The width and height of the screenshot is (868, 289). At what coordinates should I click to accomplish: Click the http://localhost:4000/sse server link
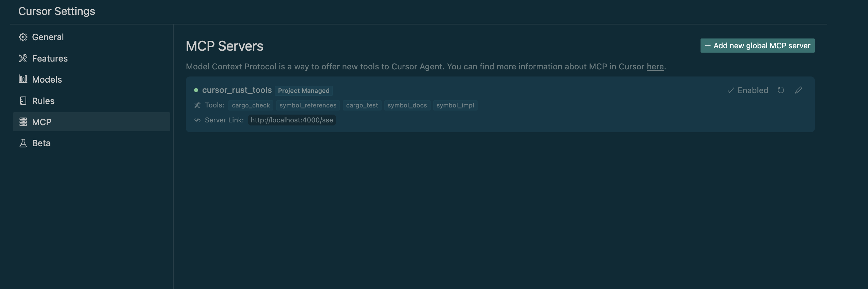click(292, 120)
